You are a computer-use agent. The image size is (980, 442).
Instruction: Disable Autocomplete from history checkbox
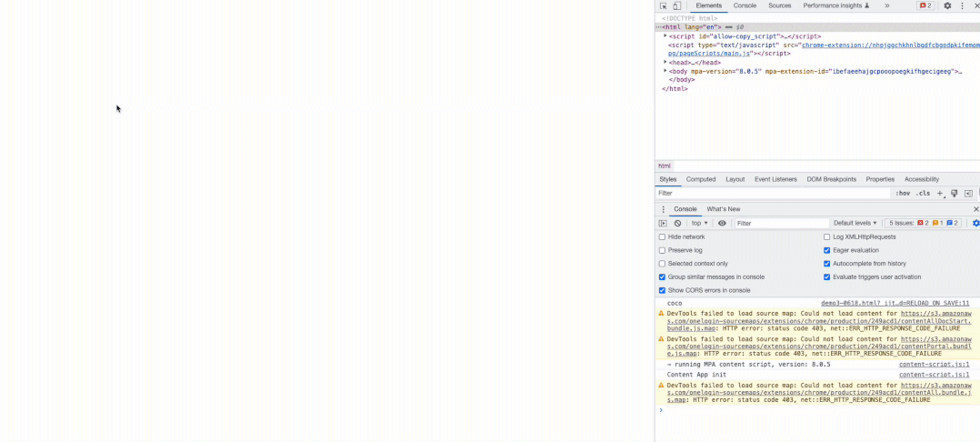tap(827, 264)
